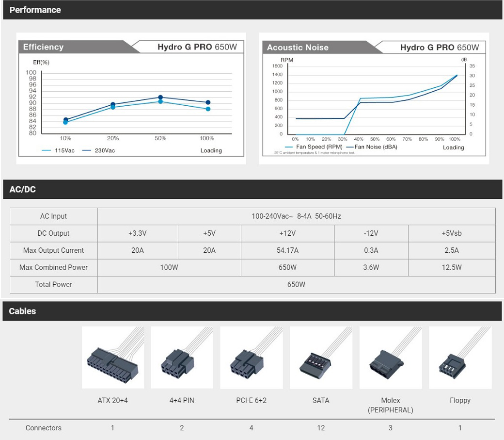Click the Fan Speed (RPM) legend marker
The width and height of the screenshot is (504, 440).
(289, 147)
